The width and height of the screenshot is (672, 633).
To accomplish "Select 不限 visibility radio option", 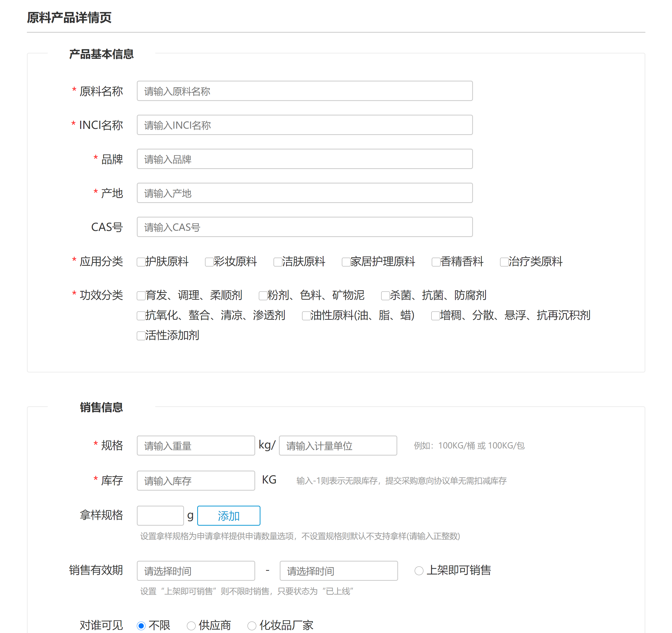I will [x=141, y=626].
